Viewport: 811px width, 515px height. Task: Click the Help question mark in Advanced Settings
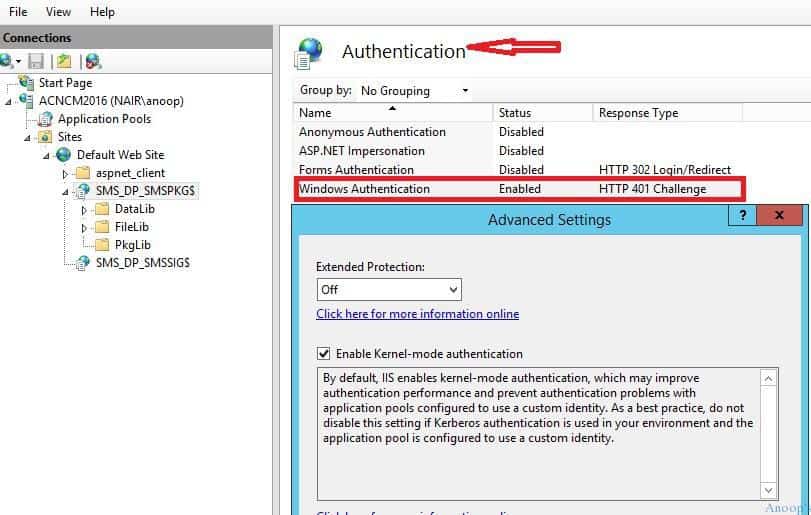click(741, 216)
